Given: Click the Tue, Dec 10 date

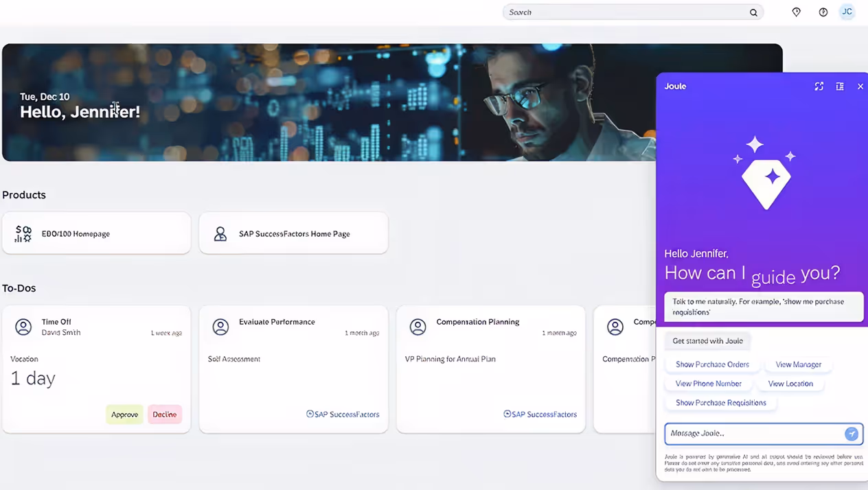Looking at the screenshot, I should pyautogui.click(x=45, y=97).
